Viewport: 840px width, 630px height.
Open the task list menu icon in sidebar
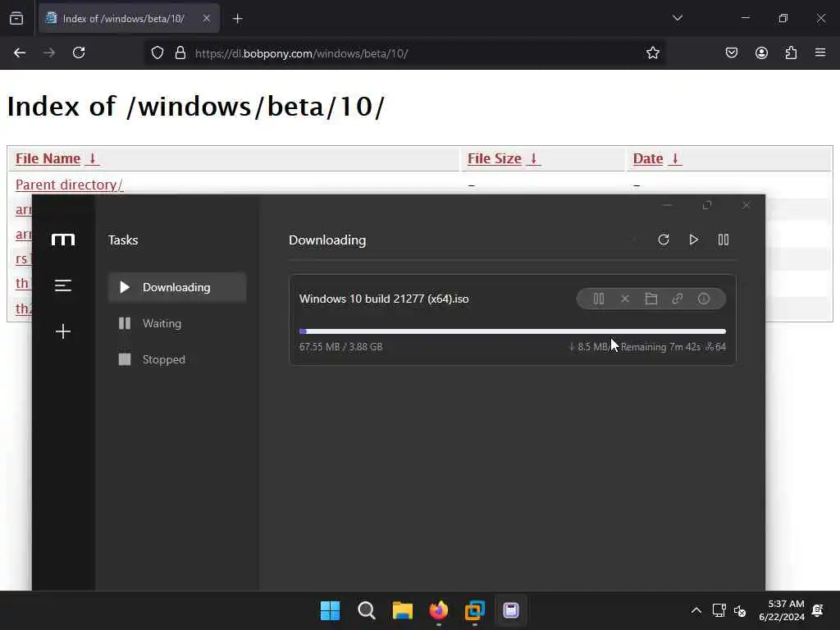point(62,285)
